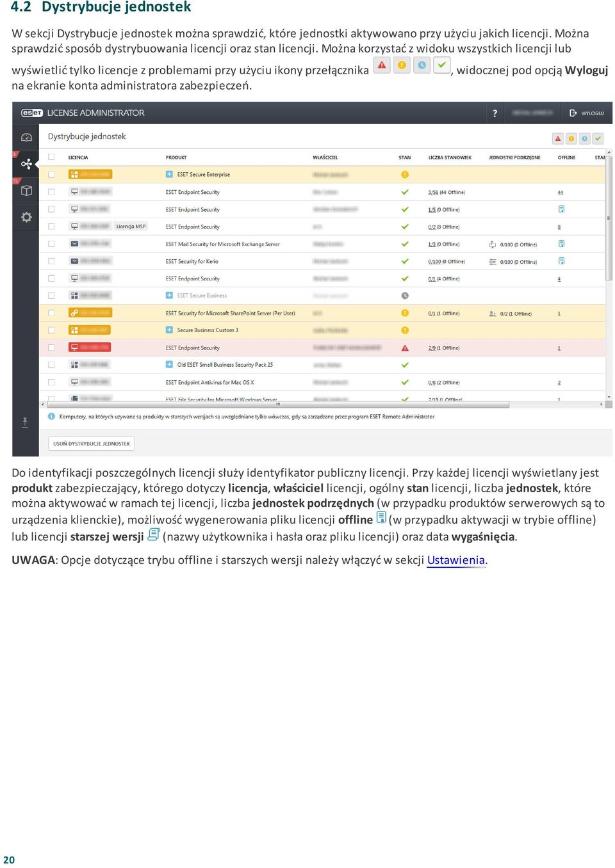Tick checkbox for ESET Security for Kerio row
The image size is (615, 868).
[51, 261]
